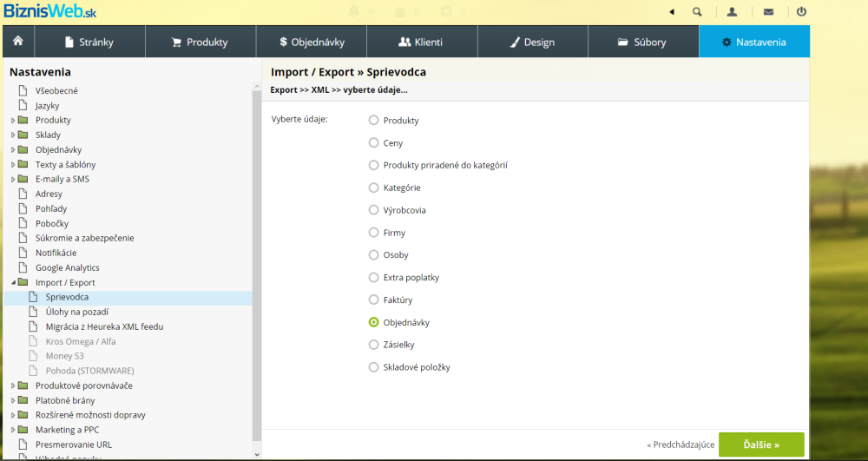
Task: Select the Kategórie radio option
Action: tap(373, 188)
